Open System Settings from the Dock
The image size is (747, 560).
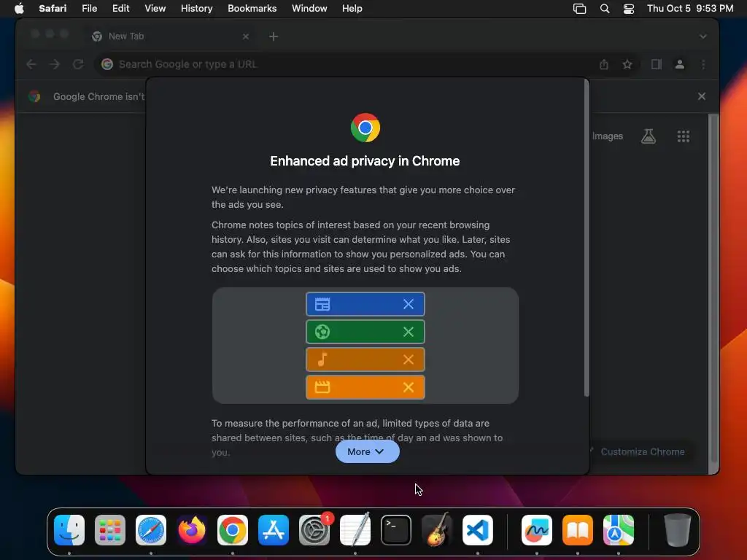click(314, 530)
